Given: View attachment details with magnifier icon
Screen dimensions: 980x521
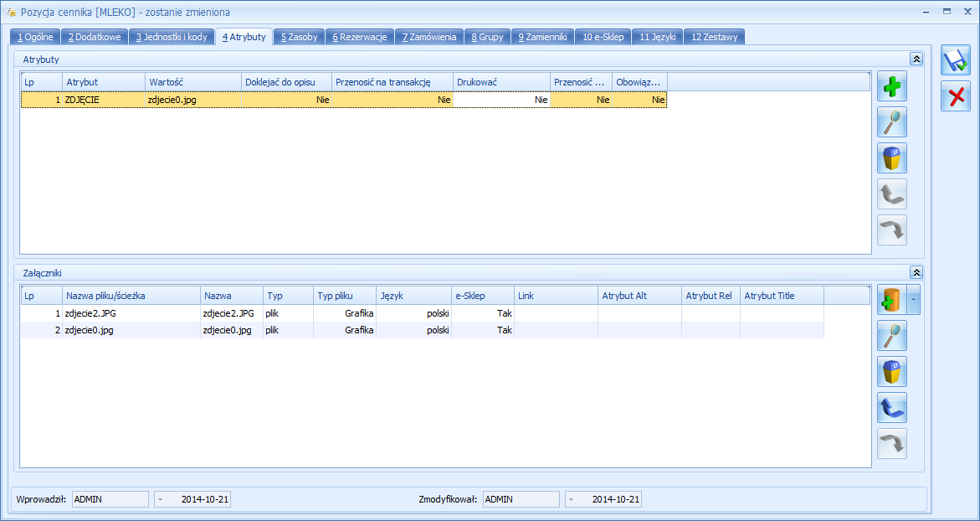Looking at the screenshot, I should click(892, 336).
